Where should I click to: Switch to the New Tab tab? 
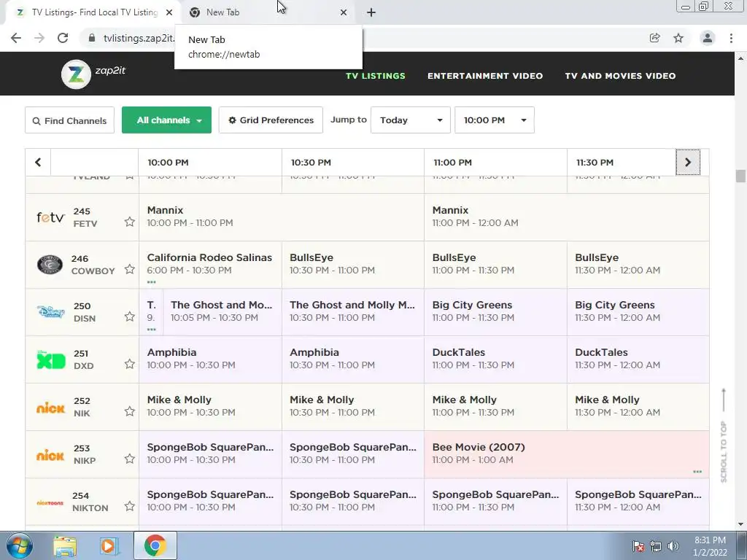pos(267,12)
